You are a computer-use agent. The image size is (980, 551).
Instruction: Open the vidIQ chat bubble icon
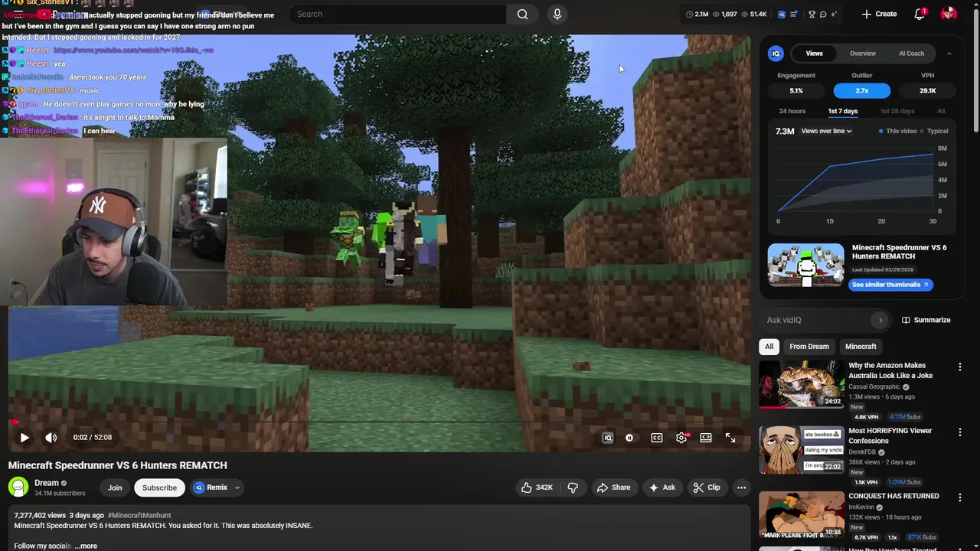[823, 14]
